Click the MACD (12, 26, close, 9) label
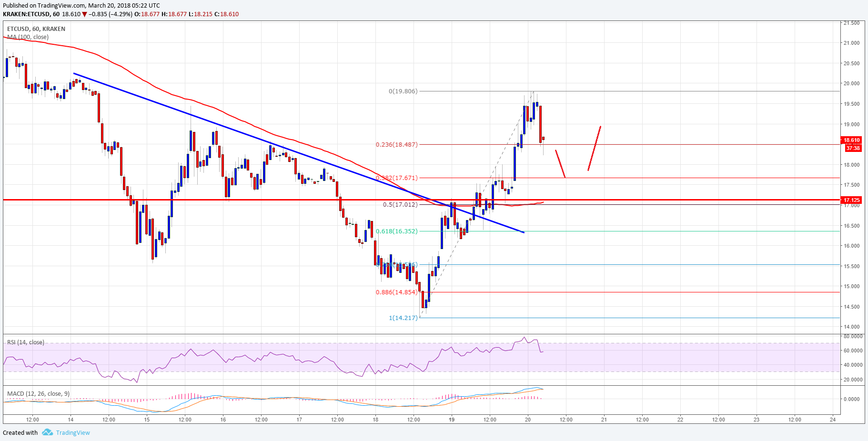868x441 pixels. (x=38, y=393)
